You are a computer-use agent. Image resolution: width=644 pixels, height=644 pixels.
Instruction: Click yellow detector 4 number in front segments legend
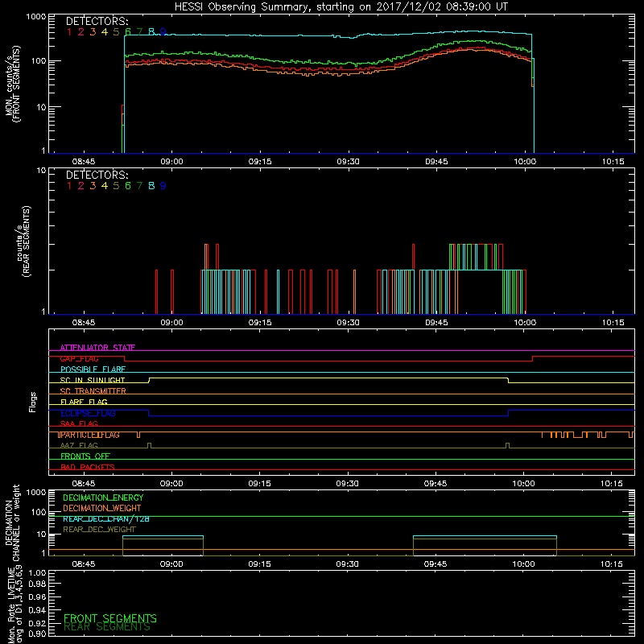pyautogui.click(x=105, y=32)
